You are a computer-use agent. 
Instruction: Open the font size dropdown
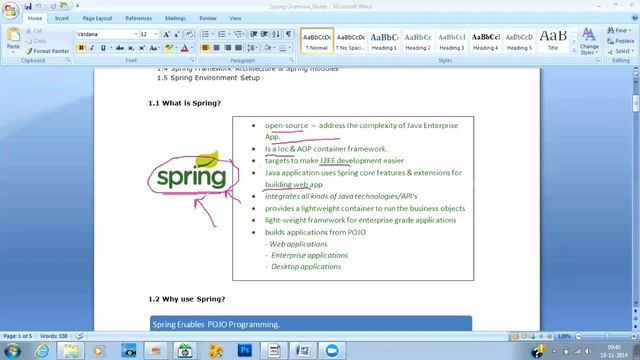pos(156,34)
